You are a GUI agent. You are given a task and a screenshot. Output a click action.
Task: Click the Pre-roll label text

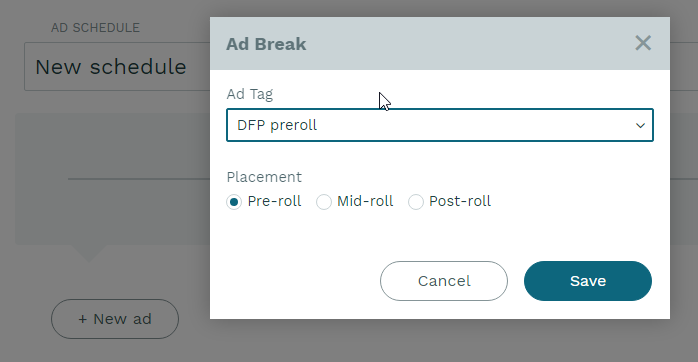coord(274,201)
